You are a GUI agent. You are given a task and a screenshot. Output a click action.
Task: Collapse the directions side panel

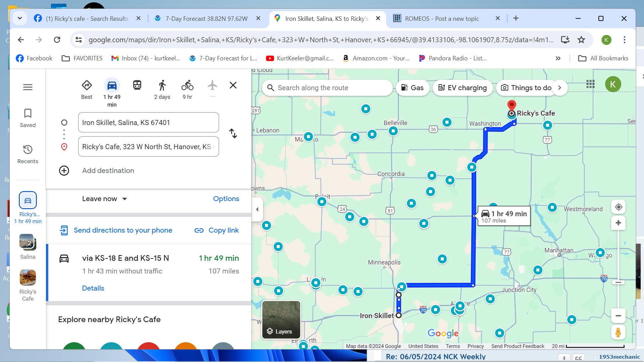point(257,209)
